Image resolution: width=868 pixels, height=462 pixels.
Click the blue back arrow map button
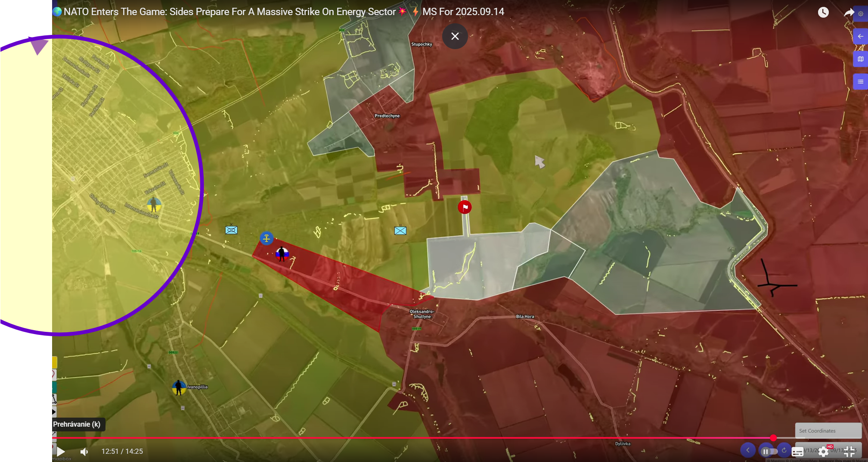[x=860, y=36]
